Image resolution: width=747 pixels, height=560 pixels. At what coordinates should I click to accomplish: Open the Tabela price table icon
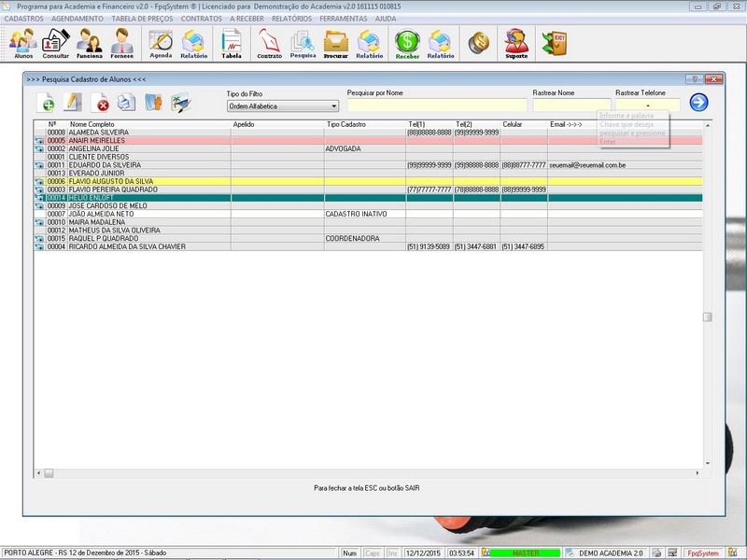click(231, 43)
